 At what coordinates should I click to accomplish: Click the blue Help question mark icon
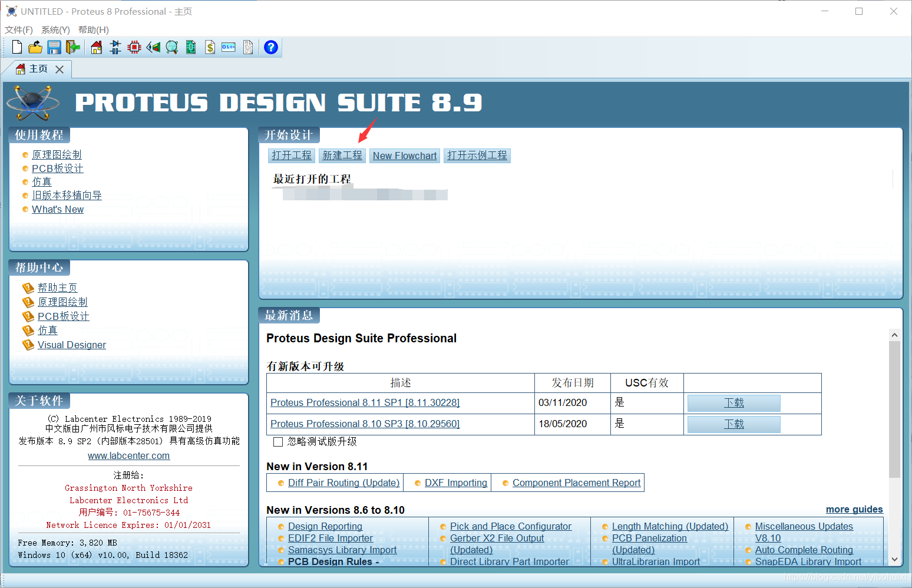[x=271, y=47]
